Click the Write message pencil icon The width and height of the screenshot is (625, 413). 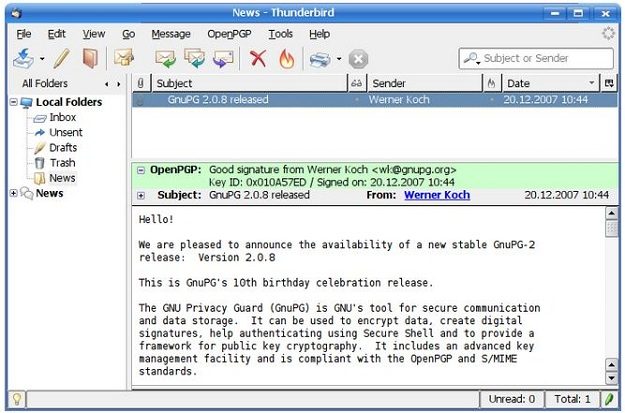click(62, 59)
